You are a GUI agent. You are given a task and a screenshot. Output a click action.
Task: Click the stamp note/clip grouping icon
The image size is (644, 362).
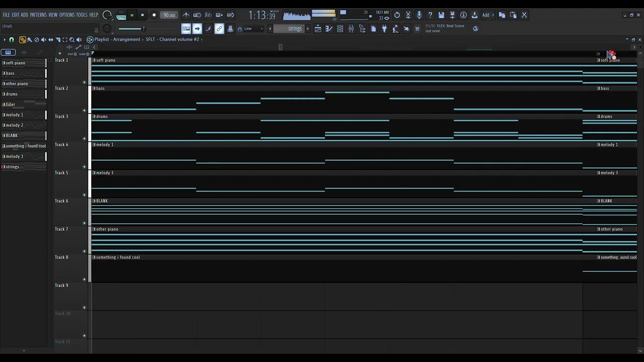[230, 29]
